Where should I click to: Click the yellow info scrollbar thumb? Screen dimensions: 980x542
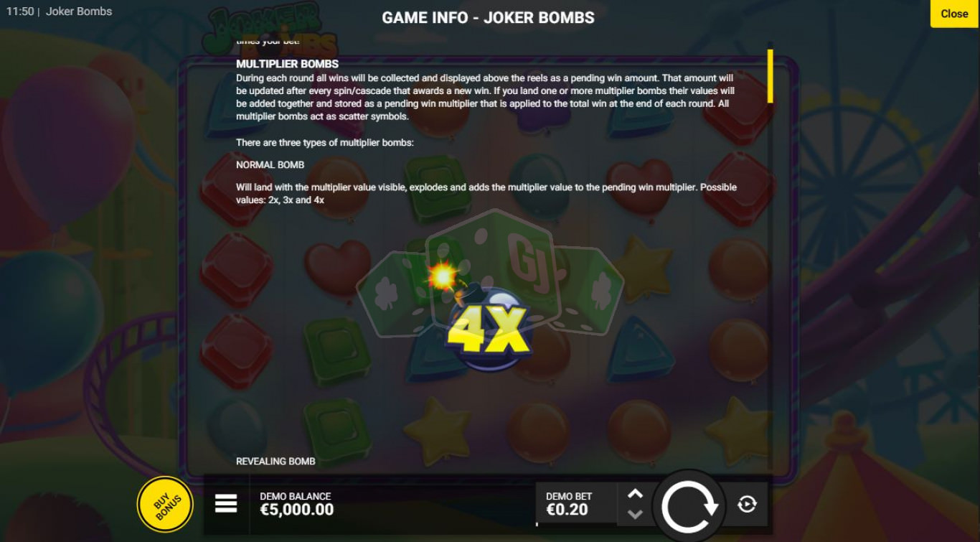pyautogui.click(x=771, y=76)
